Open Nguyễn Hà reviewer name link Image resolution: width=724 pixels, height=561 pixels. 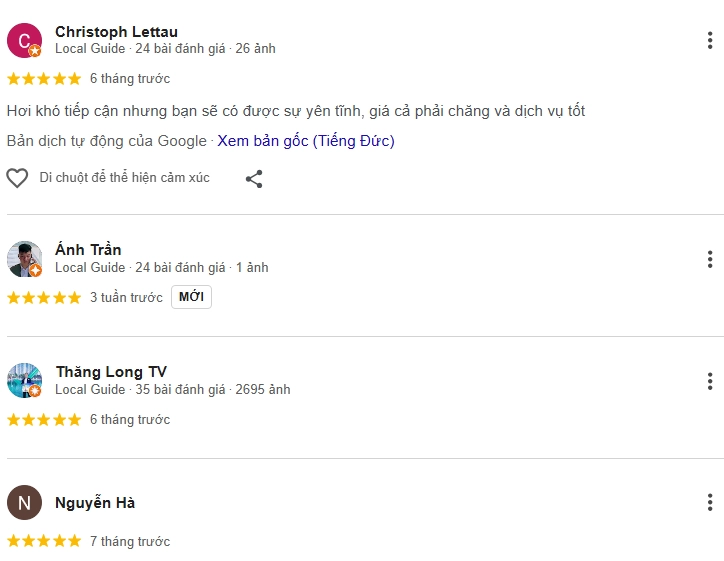click(95, 502)
